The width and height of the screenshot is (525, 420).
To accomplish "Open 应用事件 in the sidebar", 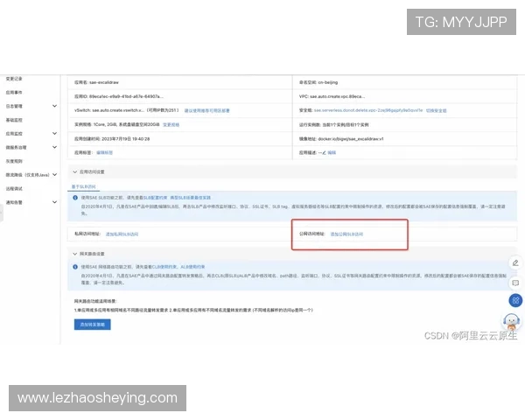I will [x=14, y=92].
